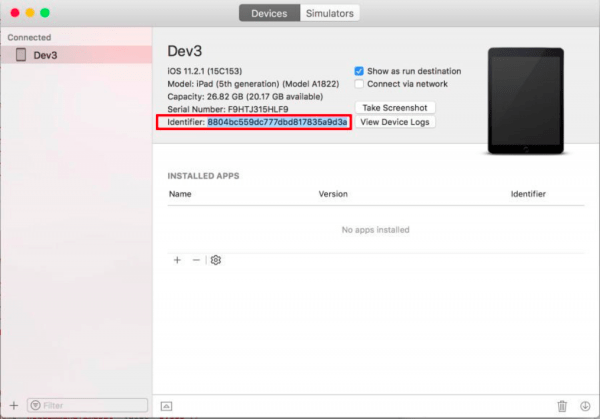Viewport: 600px width, 419px height.
Task: Open the installed apps gear menu
Action: click(216, 260)
